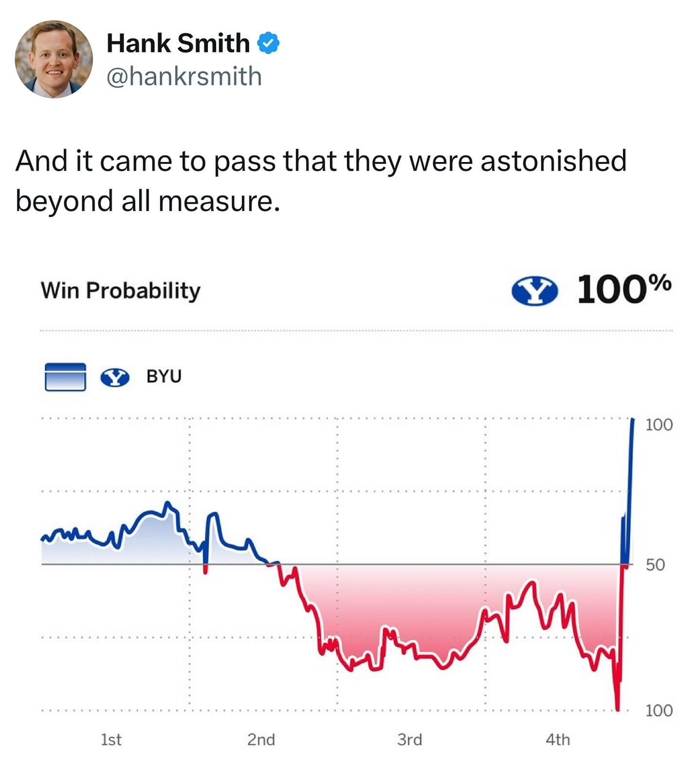695x784 pixels.
Task: Click the top 100 y-axis label
Action: [x=659, y=425]
